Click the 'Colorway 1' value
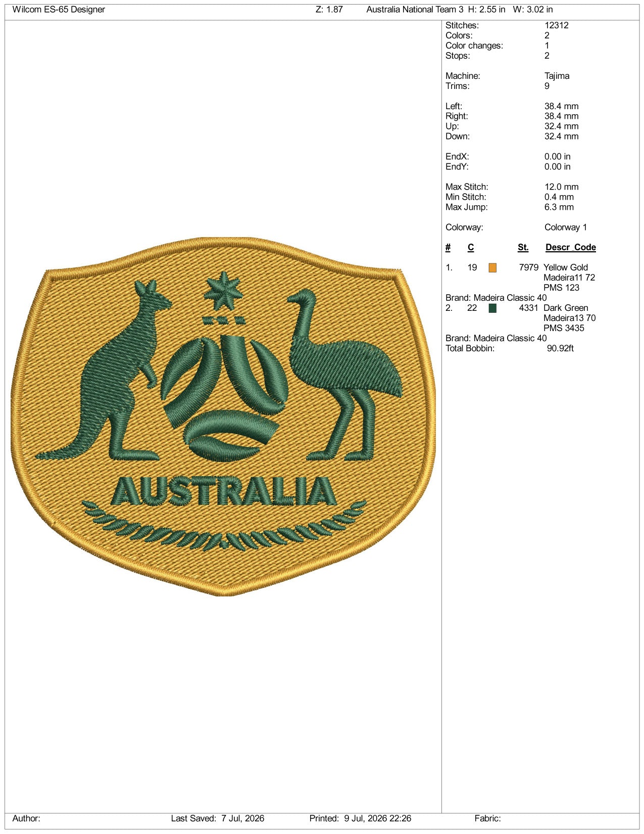Image resolution: width=644 pixels, height=834 pixels. pyautogui.click(x=566, y=227)
